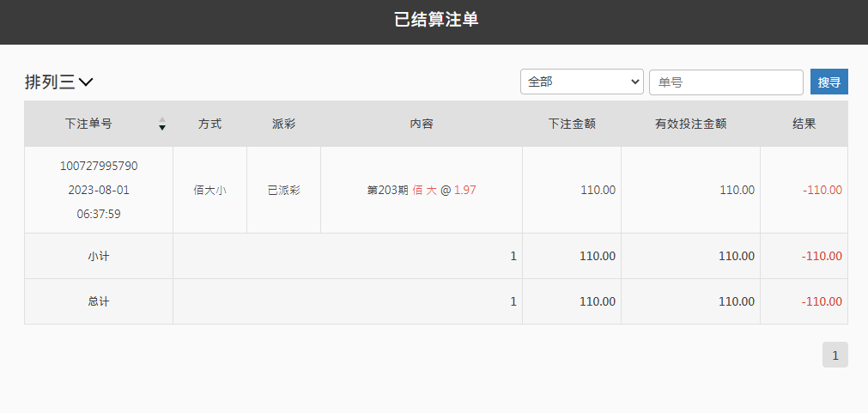868x413 pixels.
Task: Click the 小计 subtotal row label
Action: click(x=99, y=257)
